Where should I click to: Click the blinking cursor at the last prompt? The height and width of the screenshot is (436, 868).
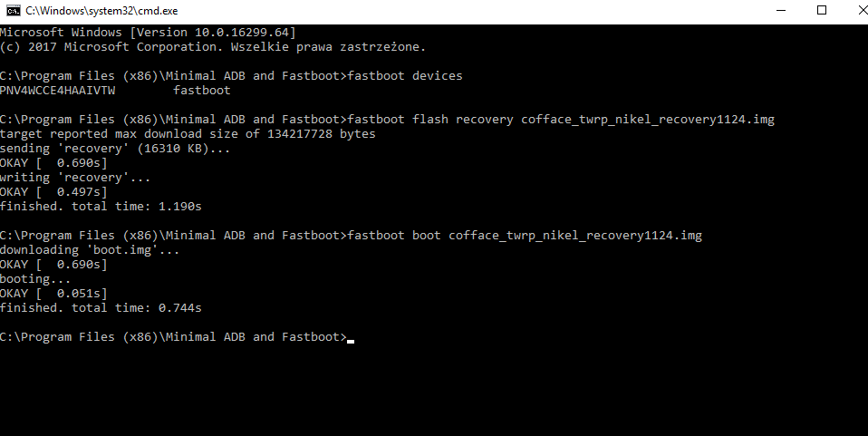click(351, 338)
